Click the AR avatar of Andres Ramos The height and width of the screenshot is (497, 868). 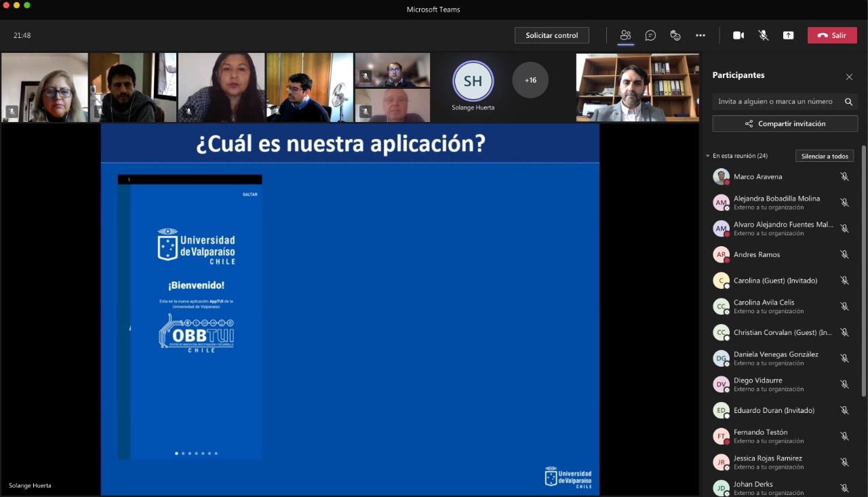(x=721, y=255)
